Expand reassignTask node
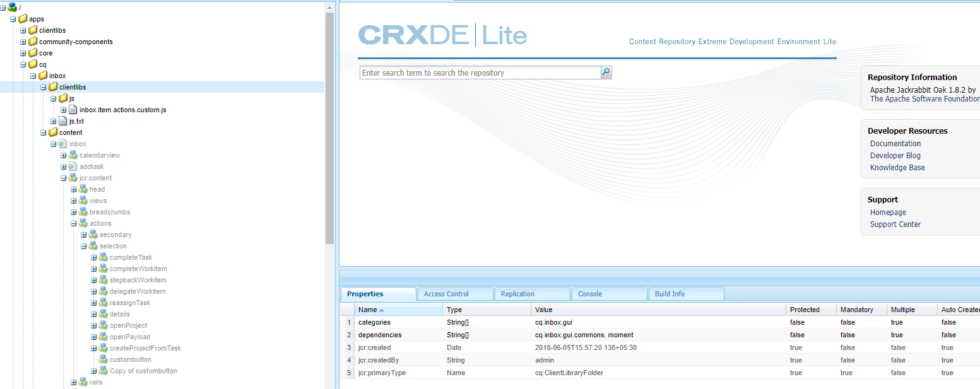 (x=94, y=303)
